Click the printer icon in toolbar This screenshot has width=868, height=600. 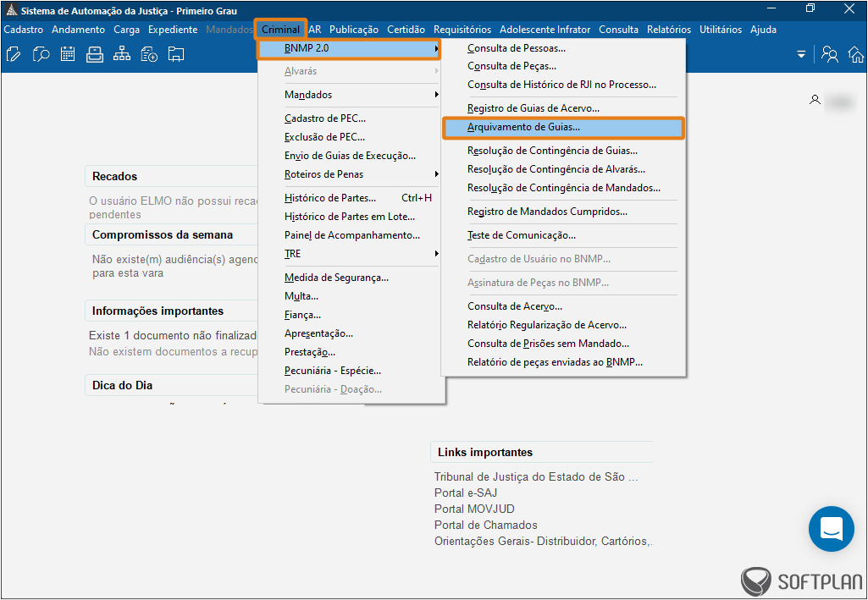point(95,54)
